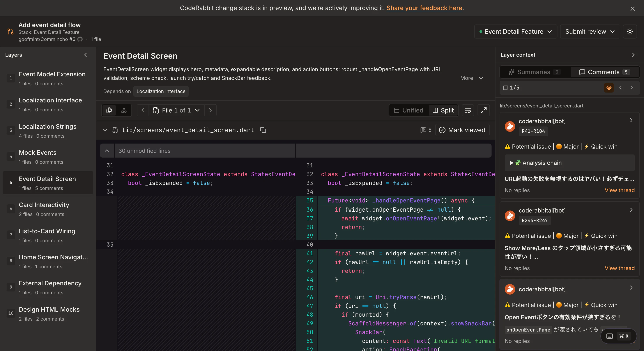
Task: Click the 1/5 comment counter
Action: [511, 88]
